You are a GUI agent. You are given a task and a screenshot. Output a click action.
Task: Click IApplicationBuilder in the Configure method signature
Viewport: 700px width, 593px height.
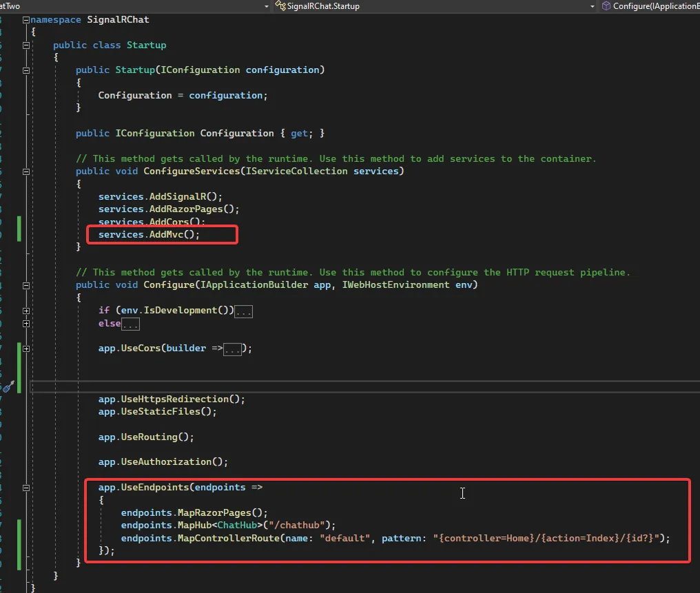pos(254,285)
